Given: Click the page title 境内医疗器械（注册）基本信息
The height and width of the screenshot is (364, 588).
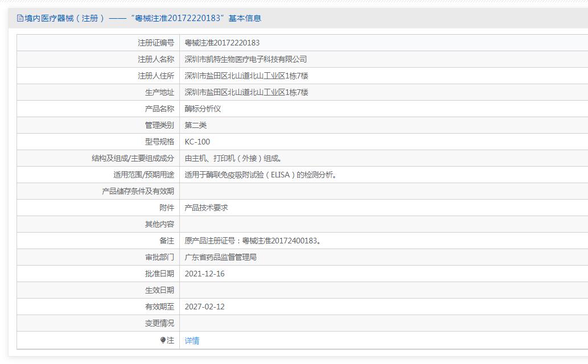Looking at the screenshot, I should [143, 18].
